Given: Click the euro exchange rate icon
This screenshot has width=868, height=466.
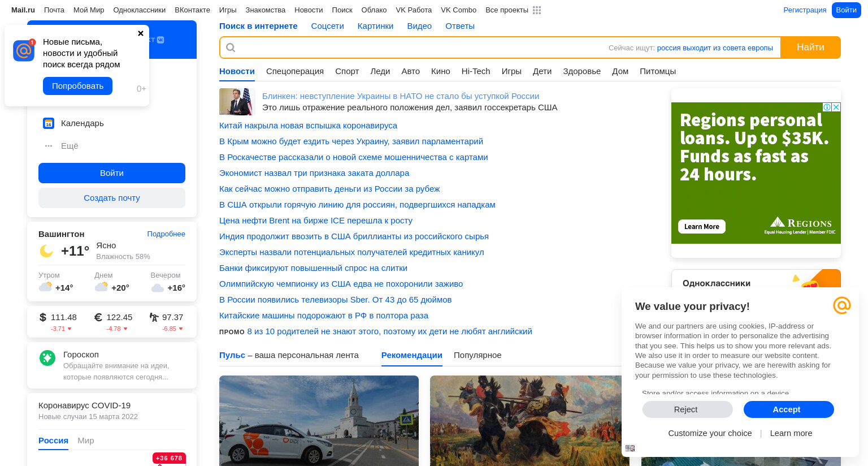Looking at the screenshot, I should pos(98,317).
